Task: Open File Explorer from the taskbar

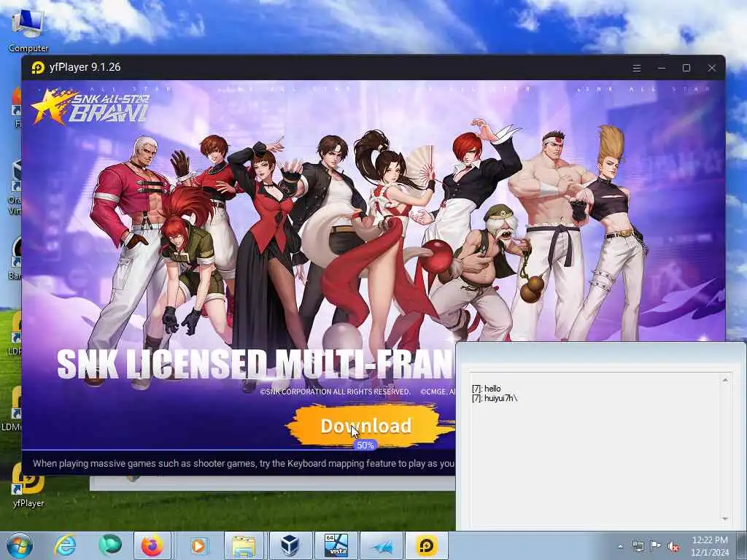Action: pyautogui.click(x=244, y=545)
